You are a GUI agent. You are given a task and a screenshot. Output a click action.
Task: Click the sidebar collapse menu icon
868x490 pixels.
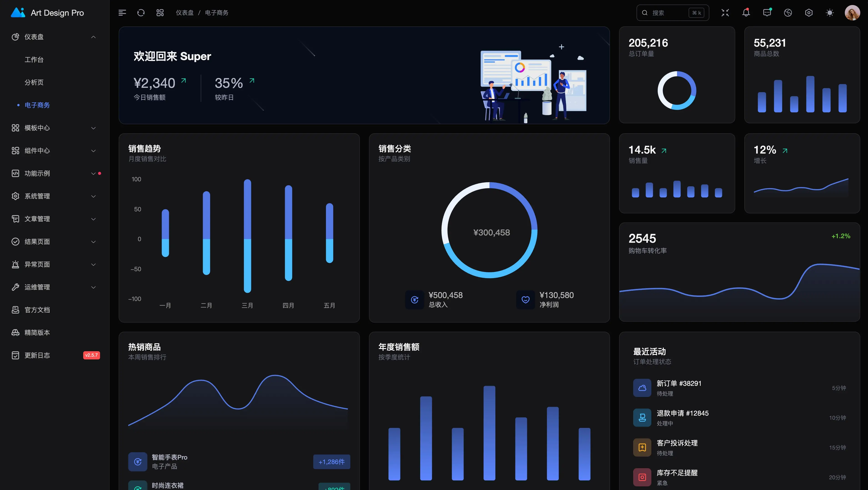[122, 13]
